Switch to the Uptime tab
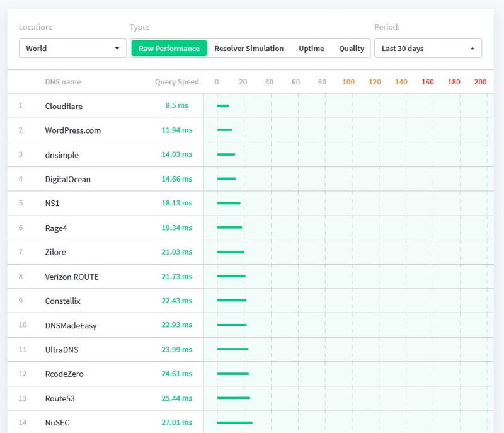 [311, 49]
